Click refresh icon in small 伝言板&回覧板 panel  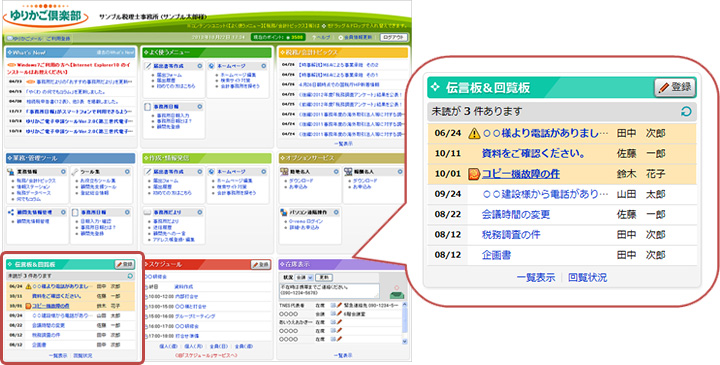pos(130,276)
